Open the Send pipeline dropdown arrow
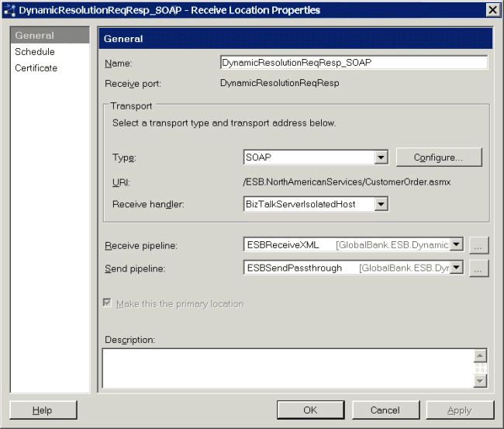 (x=457, y=267)
